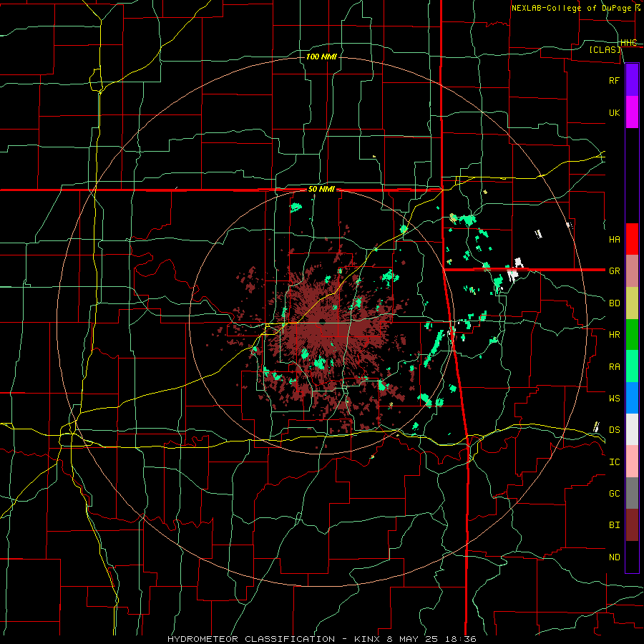Click the "ND" legend label

tap(614, 557)
